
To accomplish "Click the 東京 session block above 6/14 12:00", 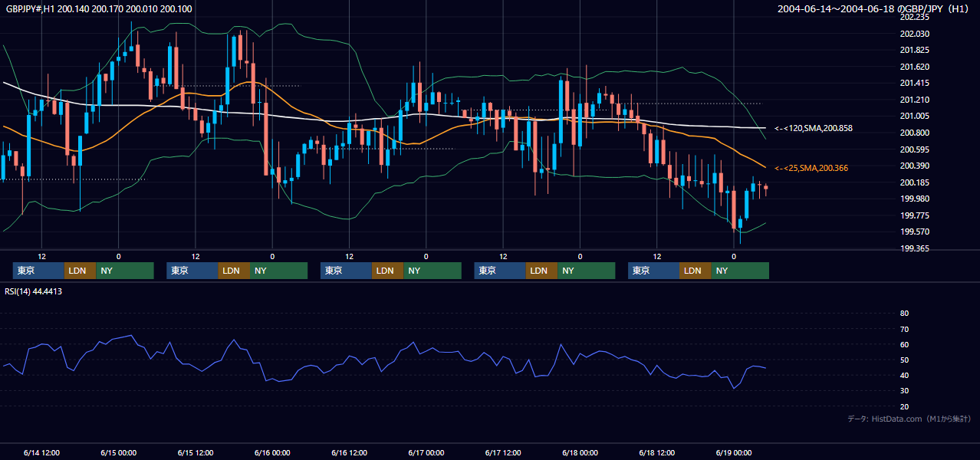I will click(x=38, y=271).
